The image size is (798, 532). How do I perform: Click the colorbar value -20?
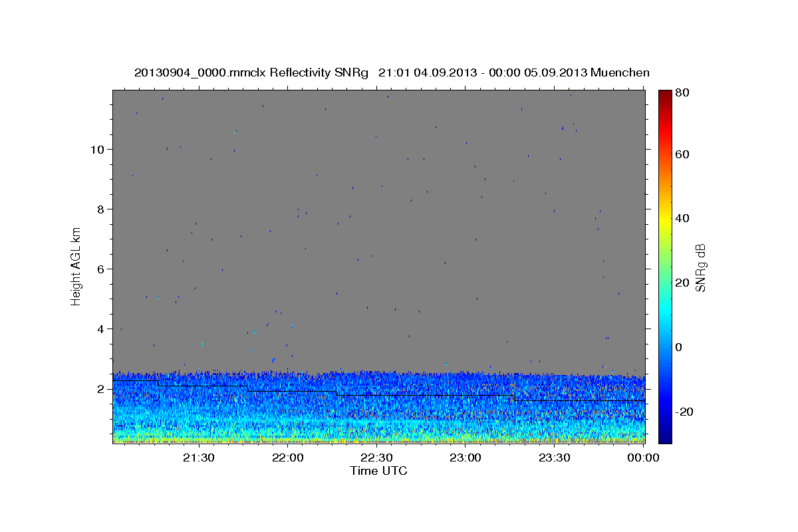[685, 412]
